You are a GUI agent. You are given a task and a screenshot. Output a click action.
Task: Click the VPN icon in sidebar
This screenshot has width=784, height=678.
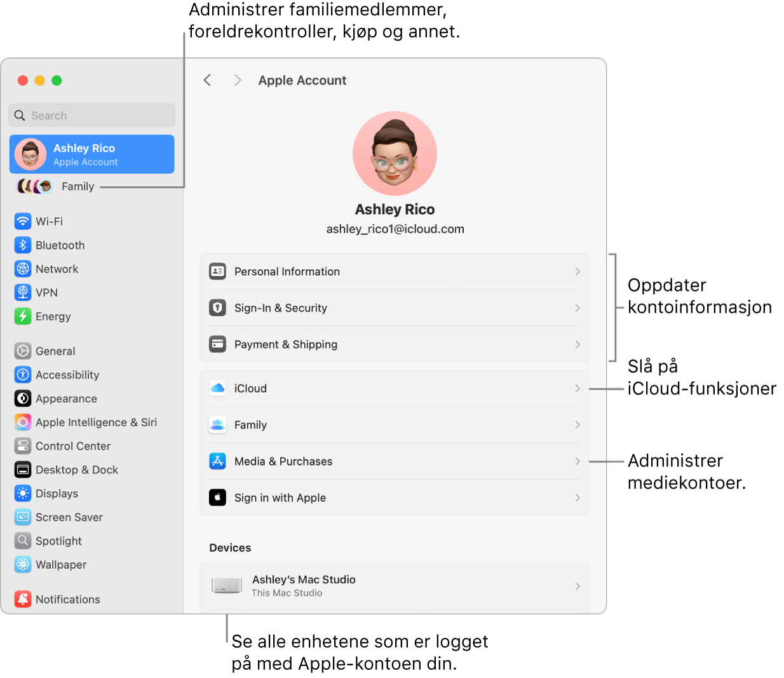[23, 292]
